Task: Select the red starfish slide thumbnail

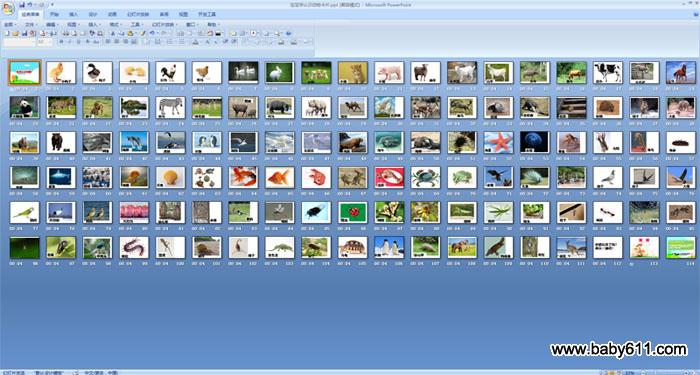Action: [498, 142]
